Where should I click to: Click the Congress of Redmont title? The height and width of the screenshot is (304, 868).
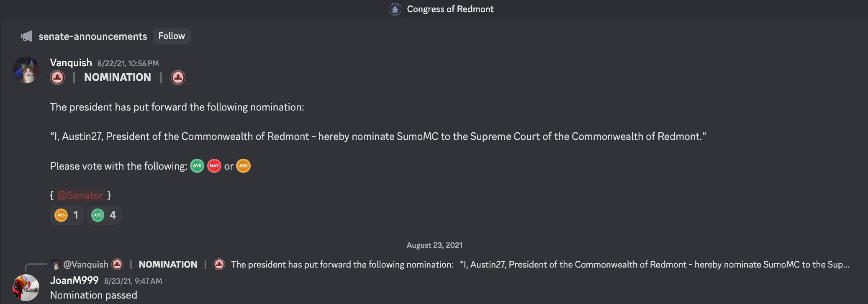point(450,9)
